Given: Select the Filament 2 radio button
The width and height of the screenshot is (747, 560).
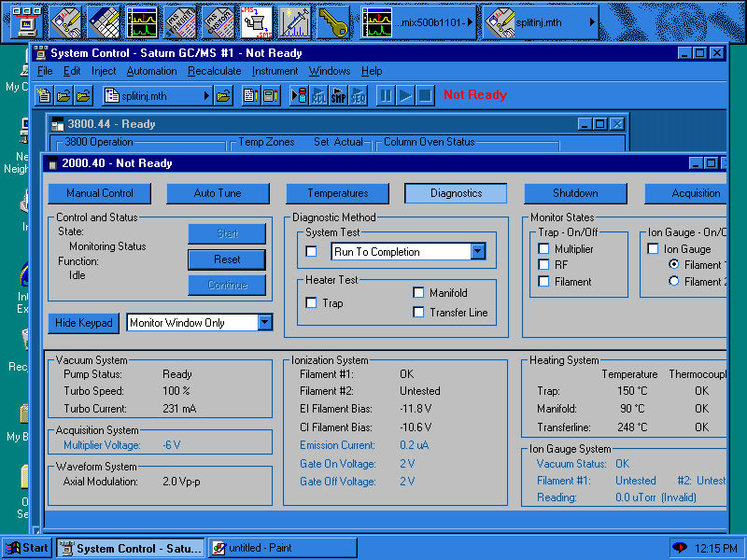Looking at the screenshot, I should coord(673,281).
